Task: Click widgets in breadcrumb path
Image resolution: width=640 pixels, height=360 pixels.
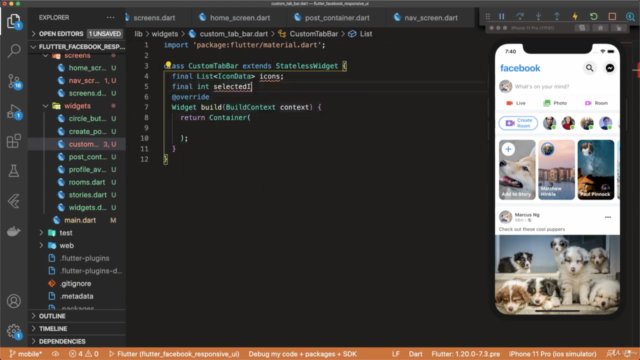Action: click(164, 34)
